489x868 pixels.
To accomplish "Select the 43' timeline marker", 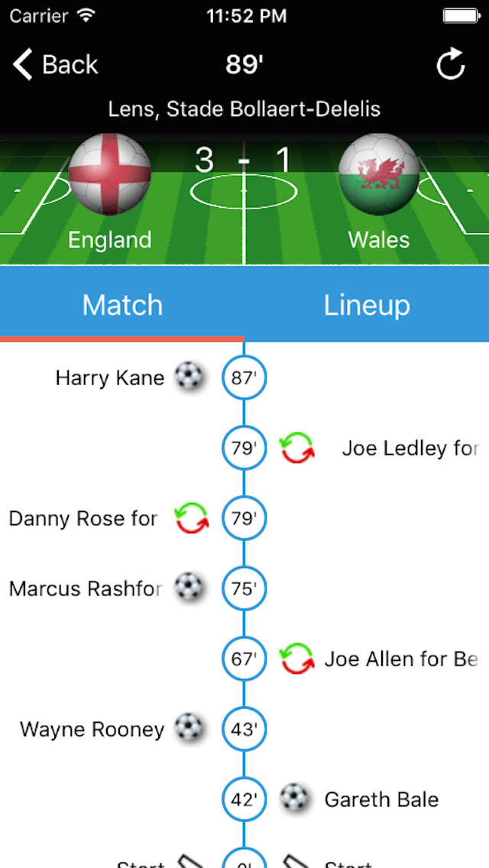I will click(x=244, y=729).
